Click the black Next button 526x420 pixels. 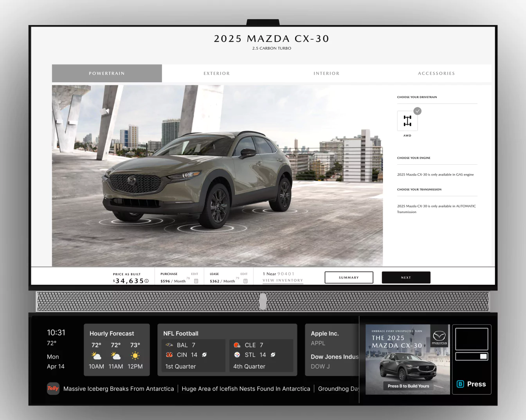(x=406, y=277)
